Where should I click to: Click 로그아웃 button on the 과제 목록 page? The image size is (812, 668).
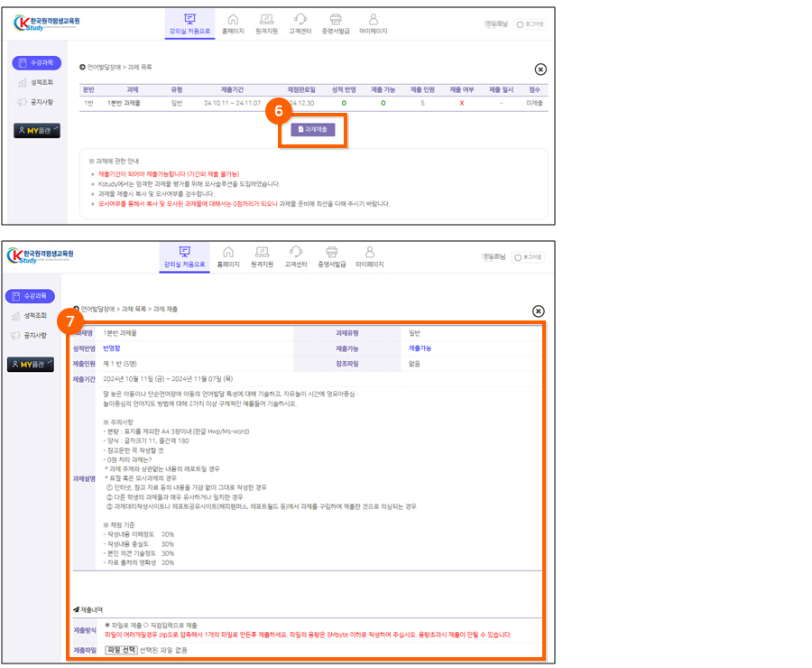point(530,23)
